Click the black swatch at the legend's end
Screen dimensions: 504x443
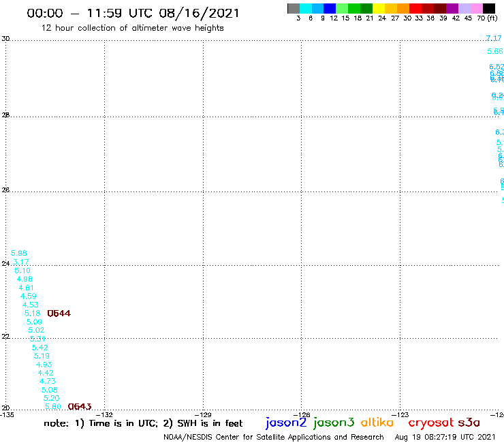click(489, 8)
